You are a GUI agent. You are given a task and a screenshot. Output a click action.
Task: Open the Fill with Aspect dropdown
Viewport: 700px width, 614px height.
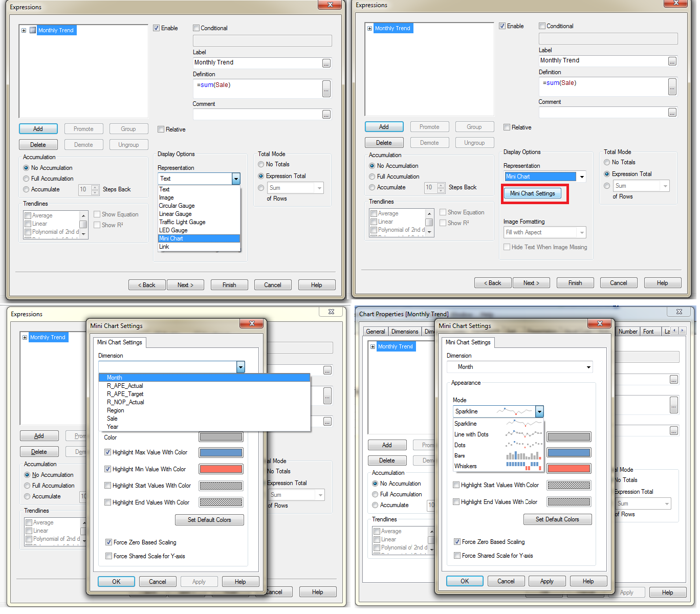(x=582, y=233)
